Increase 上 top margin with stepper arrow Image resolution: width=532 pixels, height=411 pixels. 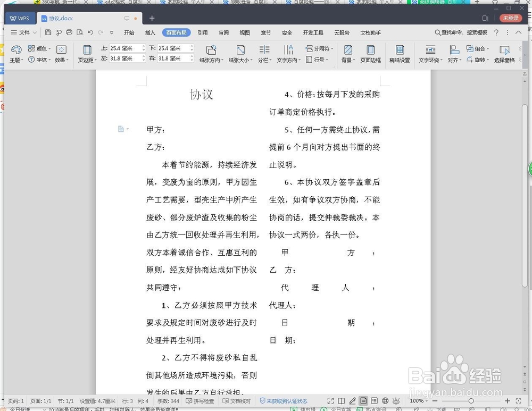click(143, 45)
